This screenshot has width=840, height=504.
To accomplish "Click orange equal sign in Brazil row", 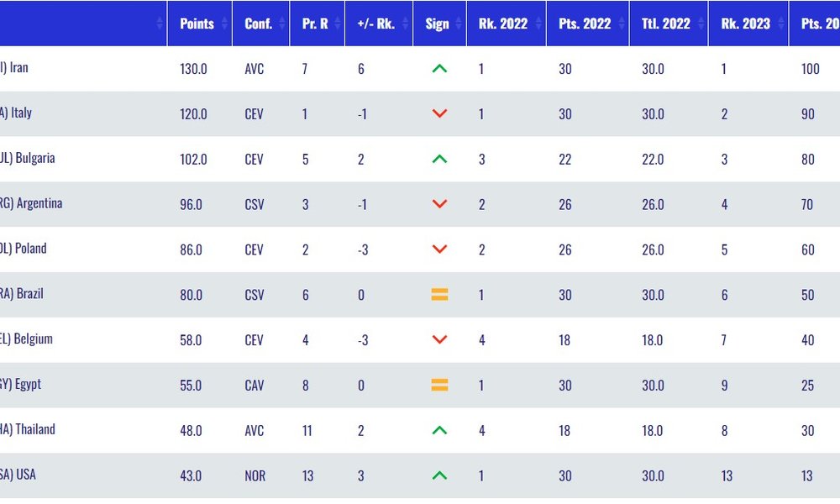I will (439, 295).
